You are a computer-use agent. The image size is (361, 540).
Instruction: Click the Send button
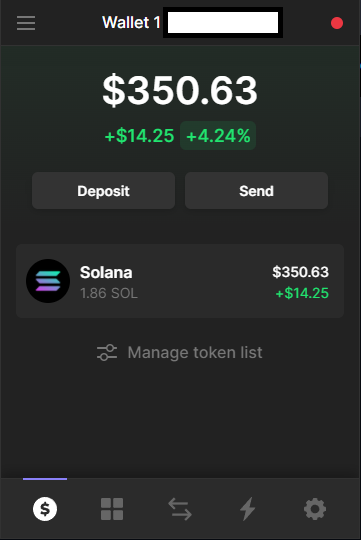pos(256,190)
